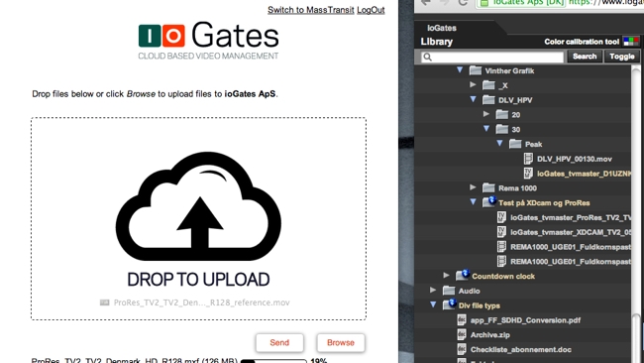
Task: Click the cloud upload icon
Action: pos(198,206)
